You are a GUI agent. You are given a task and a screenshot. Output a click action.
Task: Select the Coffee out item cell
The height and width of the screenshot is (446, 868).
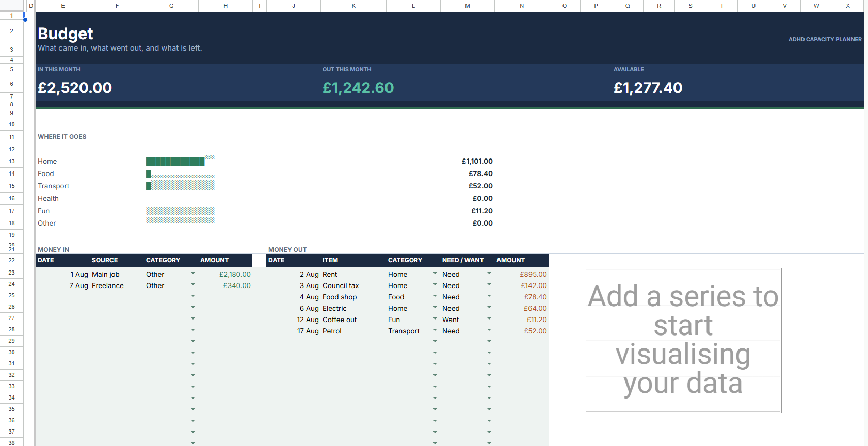tap(353, 320)
